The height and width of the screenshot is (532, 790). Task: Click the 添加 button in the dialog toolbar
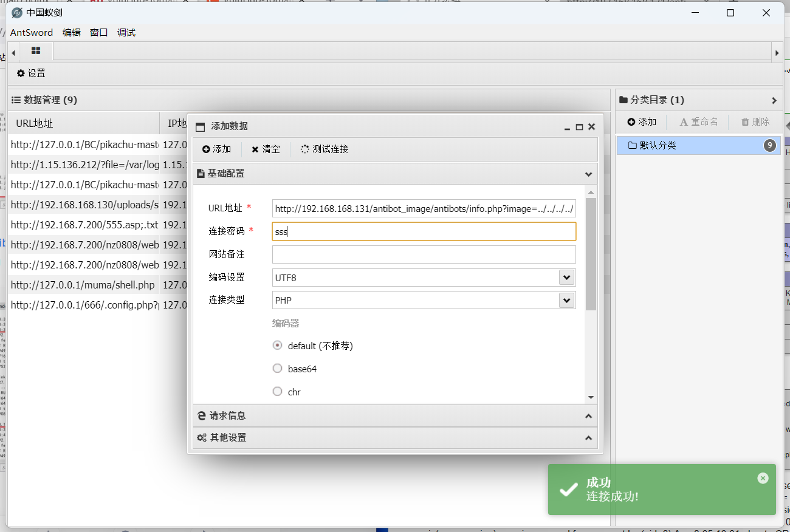click(x=217, y=149)
